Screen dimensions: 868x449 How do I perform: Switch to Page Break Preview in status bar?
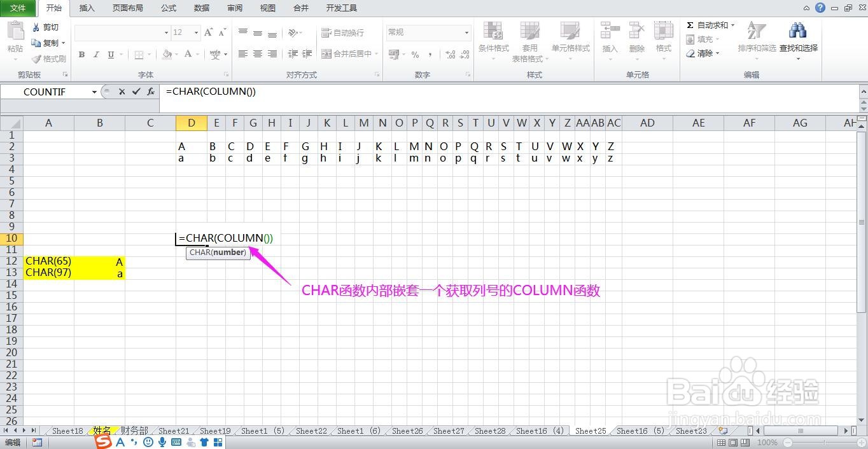[x=746, y=442]
